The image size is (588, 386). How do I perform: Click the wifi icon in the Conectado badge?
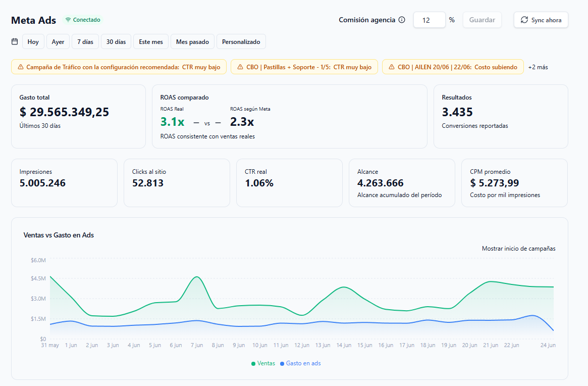68,20
